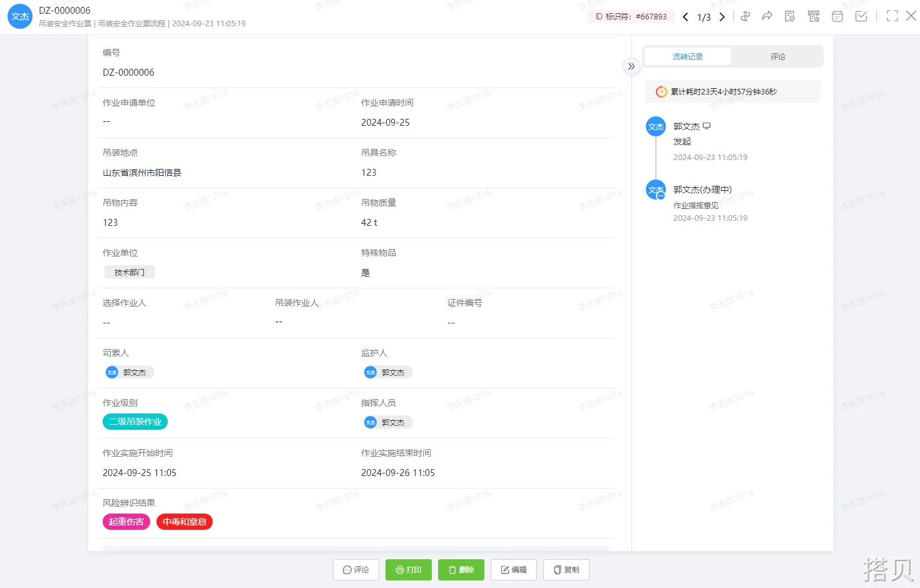
Task: Switch to the 流转记录 tab
Action: [687, 56]
